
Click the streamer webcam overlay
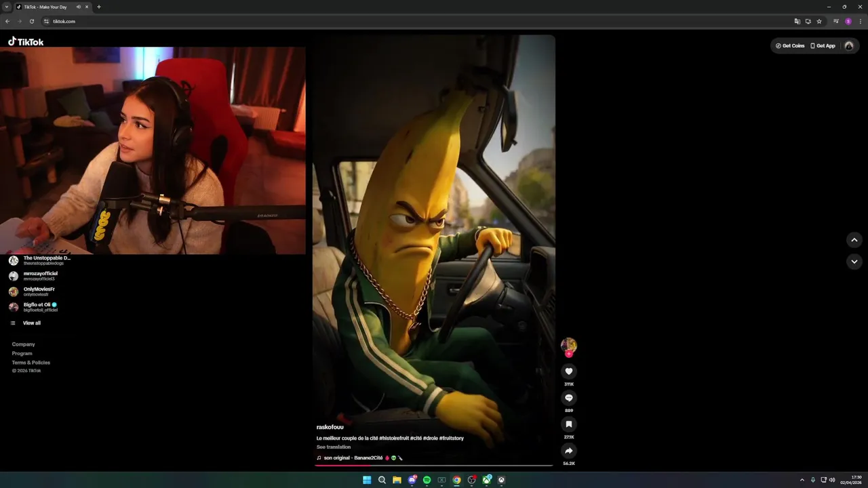click(x=153, y=150)
